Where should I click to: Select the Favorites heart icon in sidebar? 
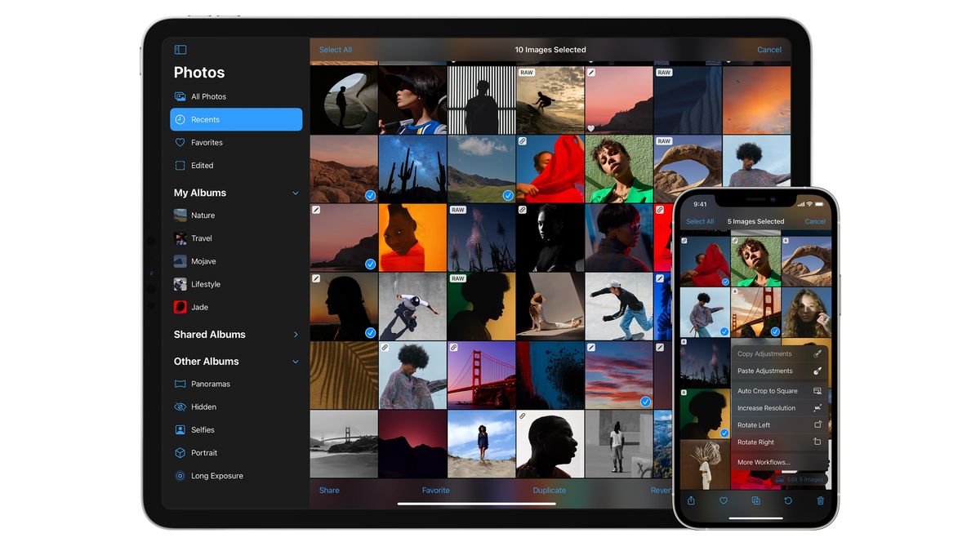pos(180,142)
